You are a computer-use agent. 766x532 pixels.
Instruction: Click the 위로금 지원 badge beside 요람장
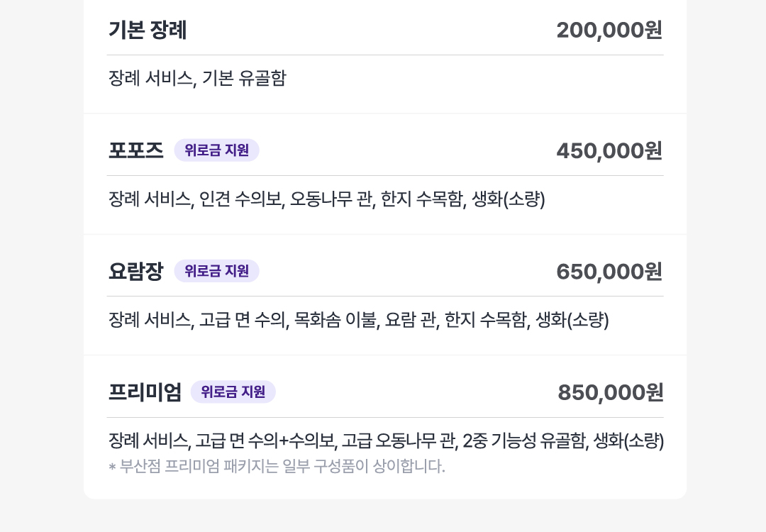click(x=217, y=271)
